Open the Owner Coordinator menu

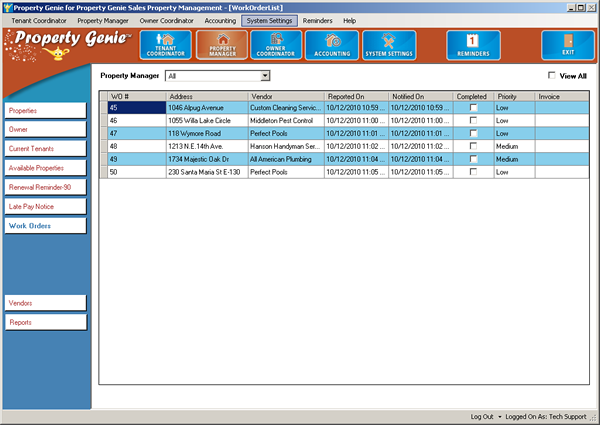click(x=166, y=21)
